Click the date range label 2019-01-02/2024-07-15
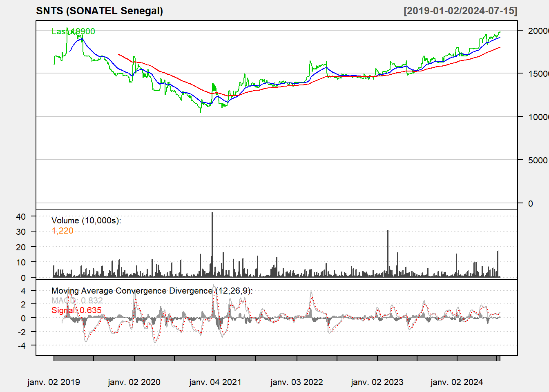The width and height of the screenshot is (549, 392). (x=460, y=11)
